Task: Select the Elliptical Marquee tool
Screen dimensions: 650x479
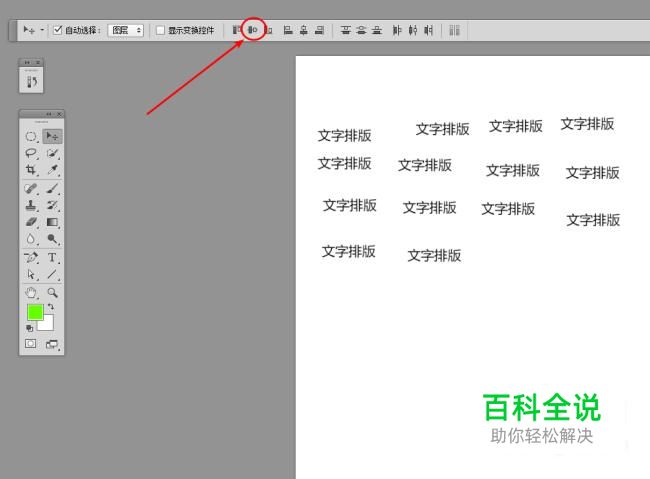Action: click(x=31, y=136)
